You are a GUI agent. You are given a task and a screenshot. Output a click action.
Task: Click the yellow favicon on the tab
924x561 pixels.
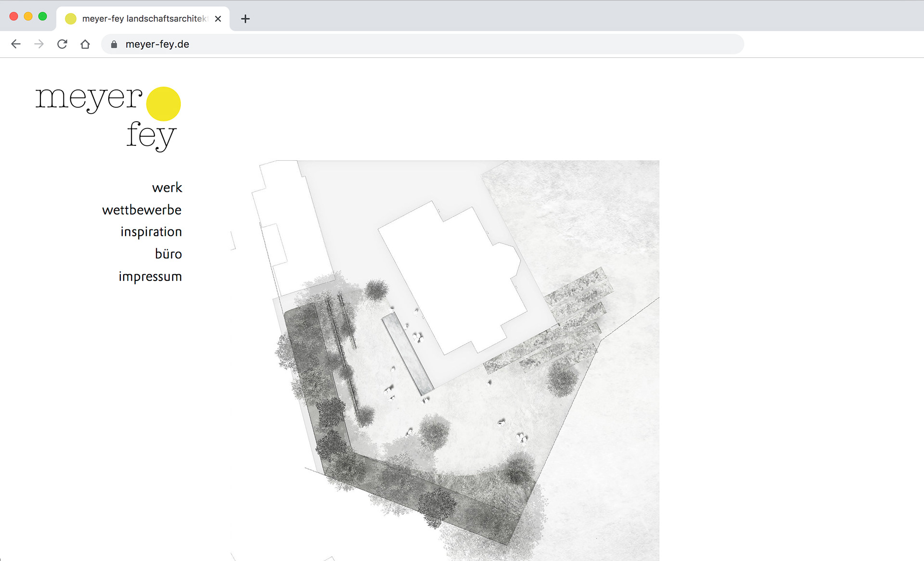coord(71,19)
